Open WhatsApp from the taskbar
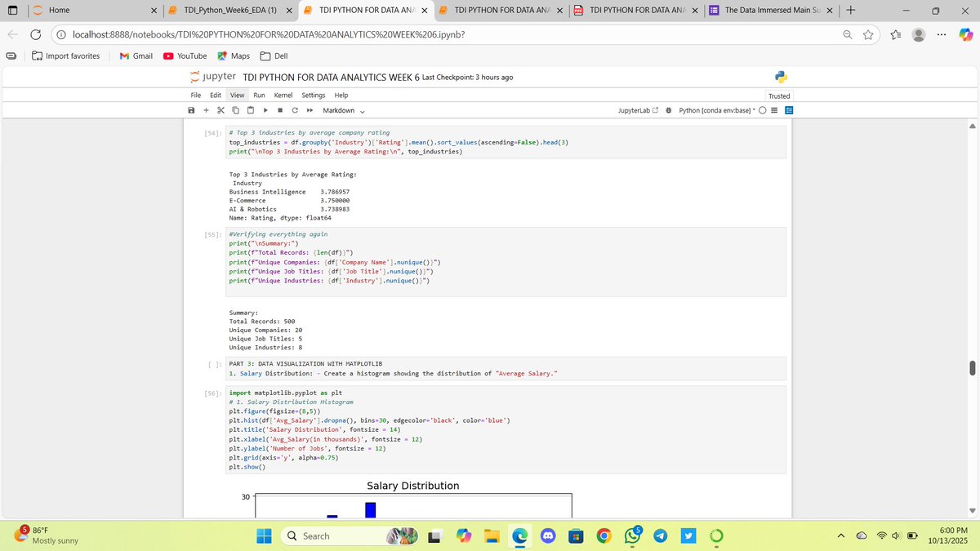Image resolution: width=980 pixels, height=551 pixels. click(632, 535)
